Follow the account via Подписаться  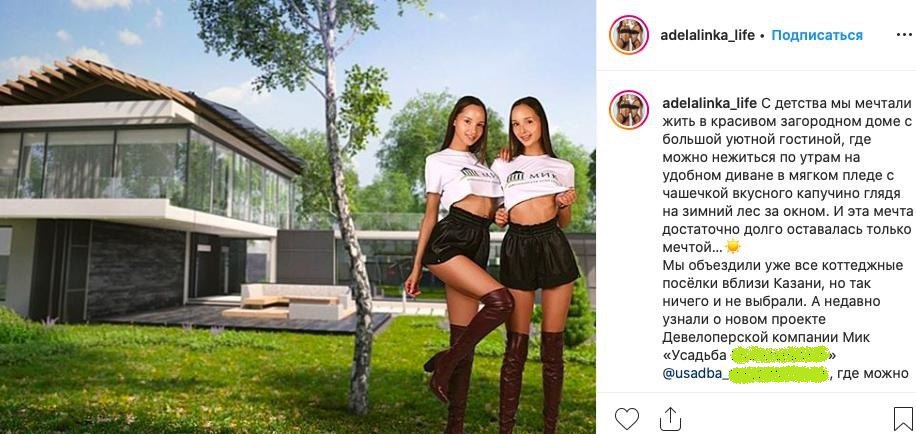tap(817, 35)
